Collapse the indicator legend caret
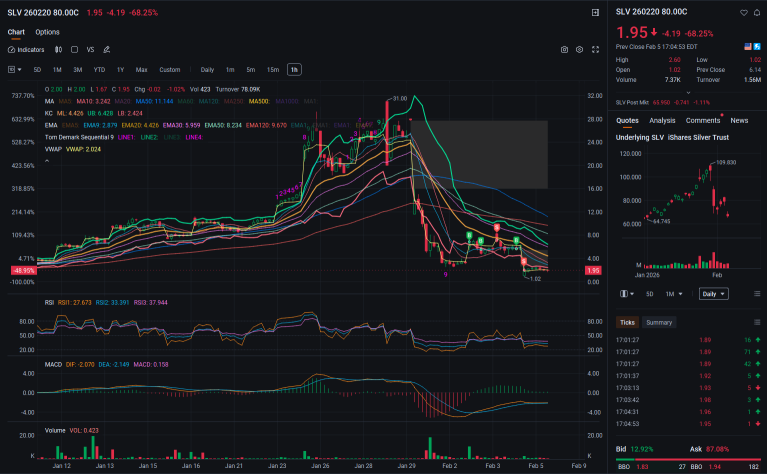 pos(47,161)
